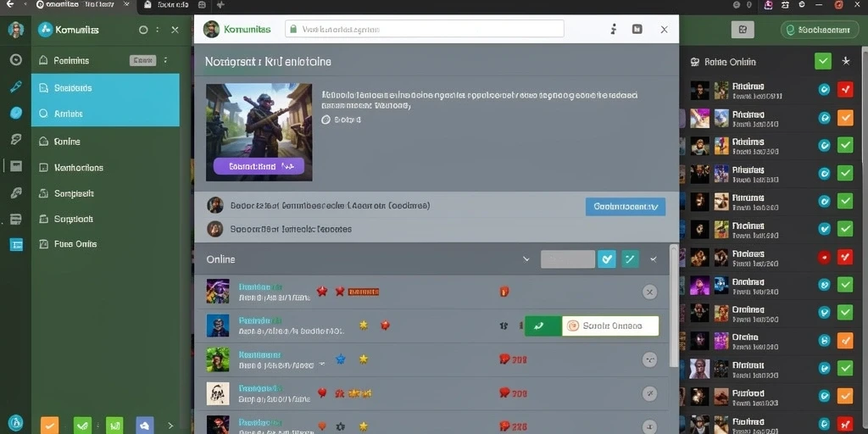Open the three-dot menu on the home row
The image size is (868, 434).
coord(165,60)
